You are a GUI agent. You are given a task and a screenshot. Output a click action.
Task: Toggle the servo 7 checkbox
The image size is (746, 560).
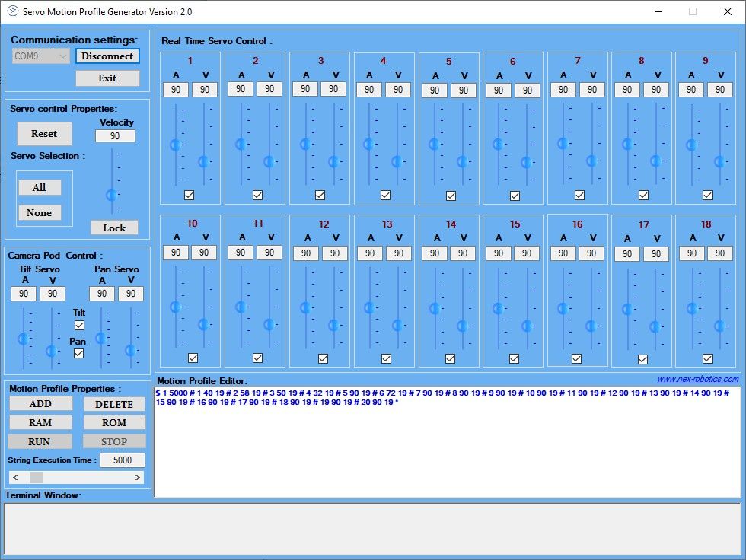tap(579, 195)
